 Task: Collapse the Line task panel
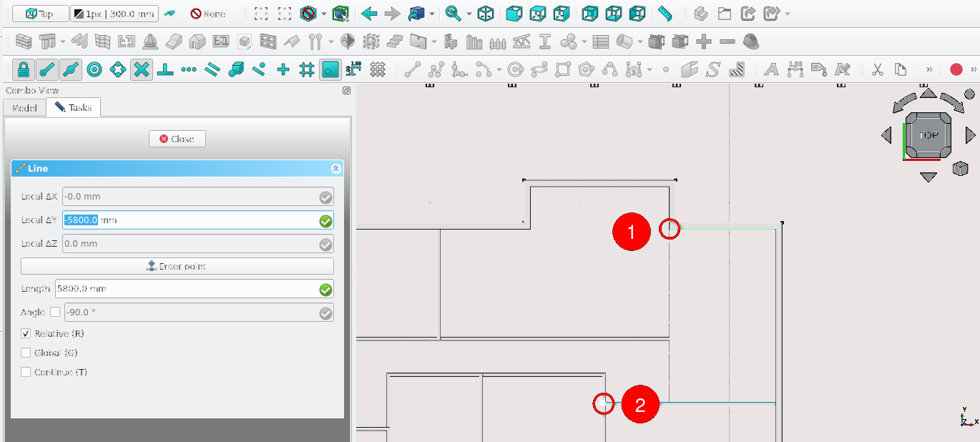click(335, 169)
